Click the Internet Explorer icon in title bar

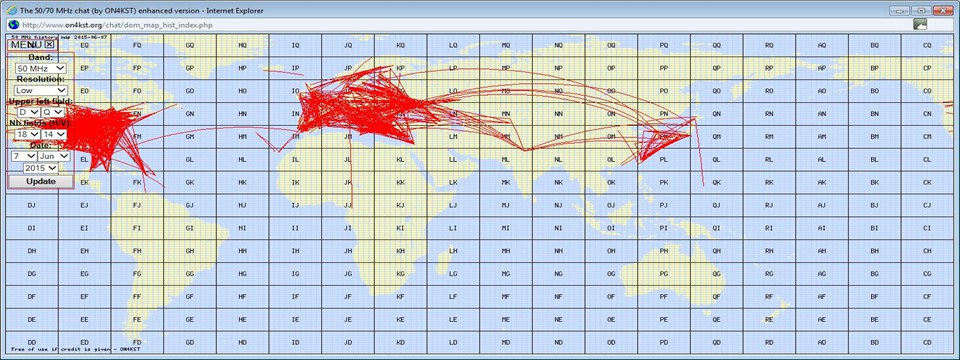(x=11, y=10)
